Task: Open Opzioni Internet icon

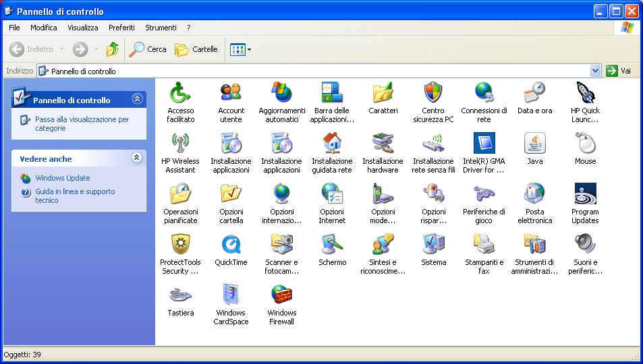Action: pos(332,193)
